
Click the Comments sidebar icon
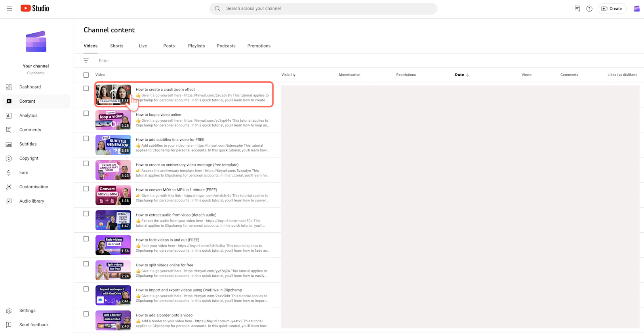pyautogui.click(x=9, y=130)
